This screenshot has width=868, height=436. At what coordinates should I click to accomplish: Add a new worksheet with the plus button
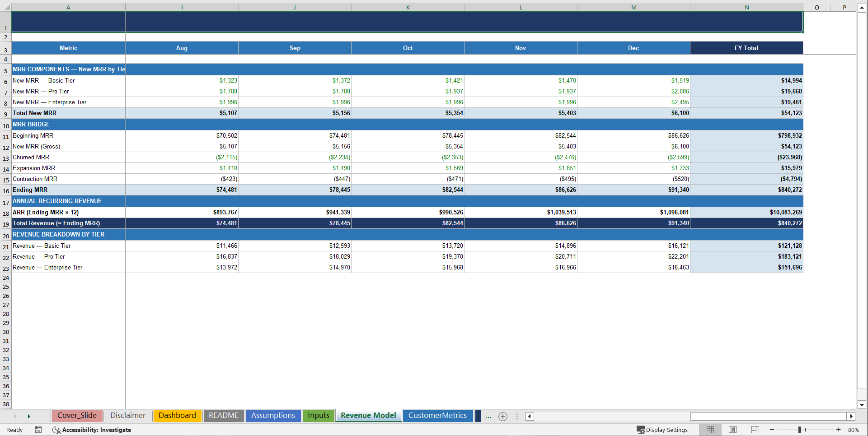(x=502, y=416)
